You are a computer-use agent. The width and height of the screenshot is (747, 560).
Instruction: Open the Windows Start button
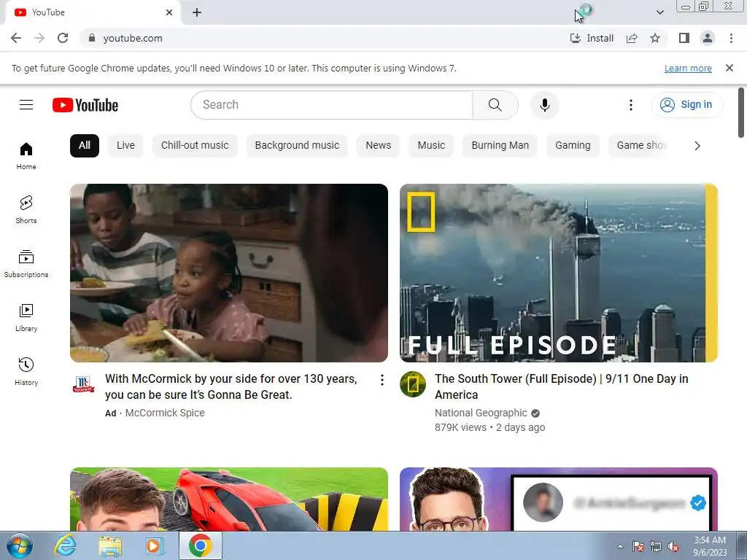(x=20, y=545)
